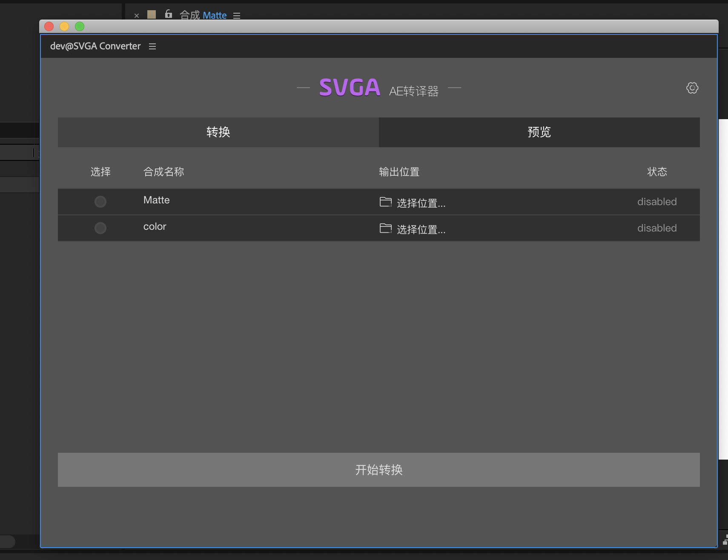Click the folder icon in the color row

click(386, 228)
